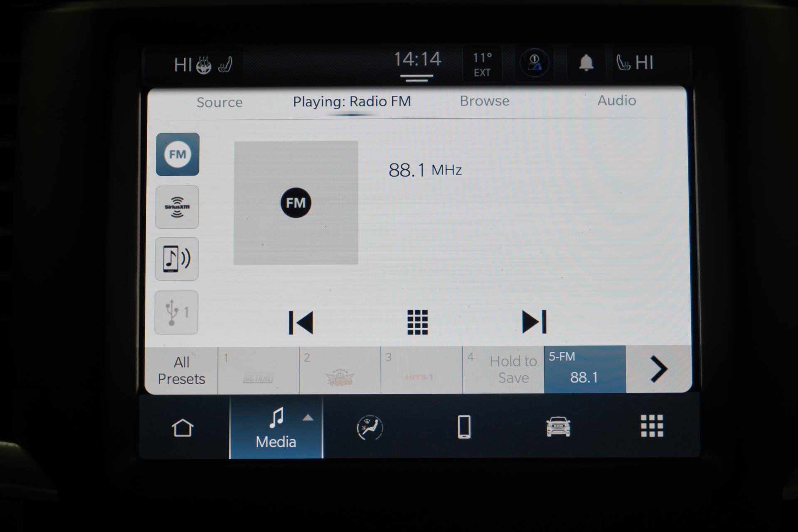
Task: Select the FM radio source icon
Action: pyautogui.click(x=177, y=154)
